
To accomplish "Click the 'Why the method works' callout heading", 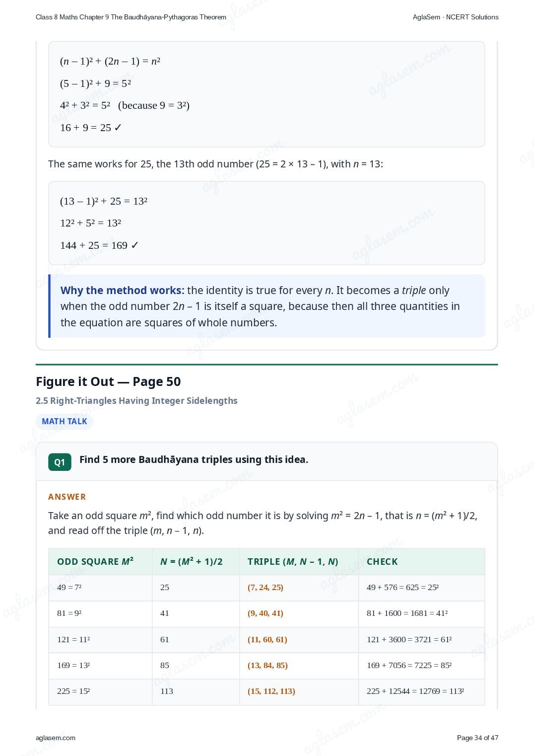I will [122, 290].
